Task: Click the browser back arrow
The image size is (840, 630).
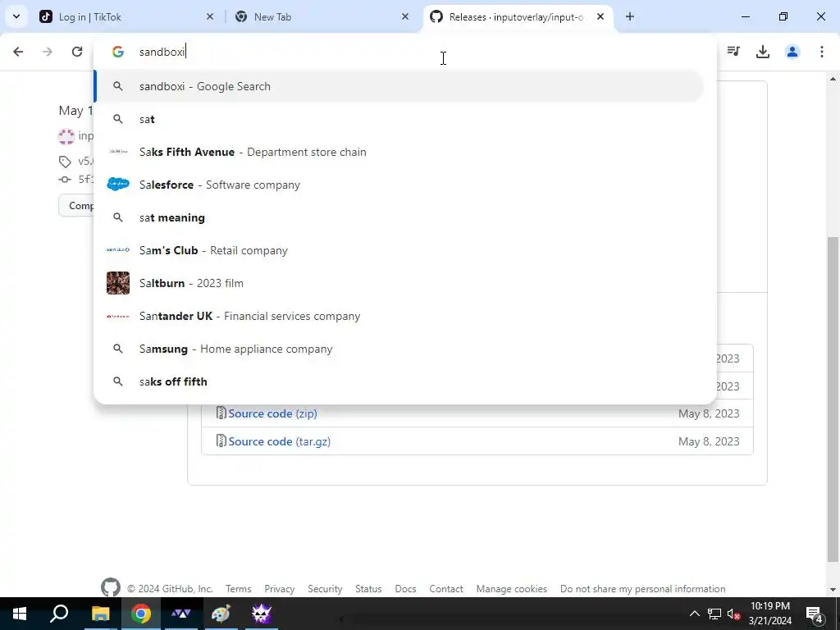Action: click(x=18, y=52)
